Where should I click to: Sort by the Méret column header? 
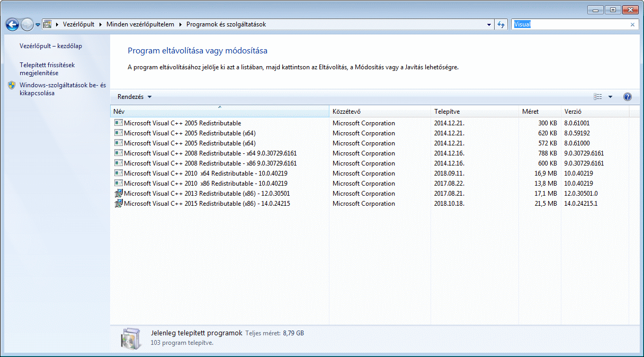coord(540,112)
